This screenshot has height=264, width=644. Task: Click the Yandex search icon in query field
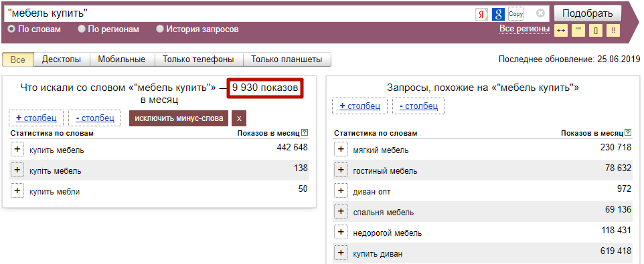point(481,14)
